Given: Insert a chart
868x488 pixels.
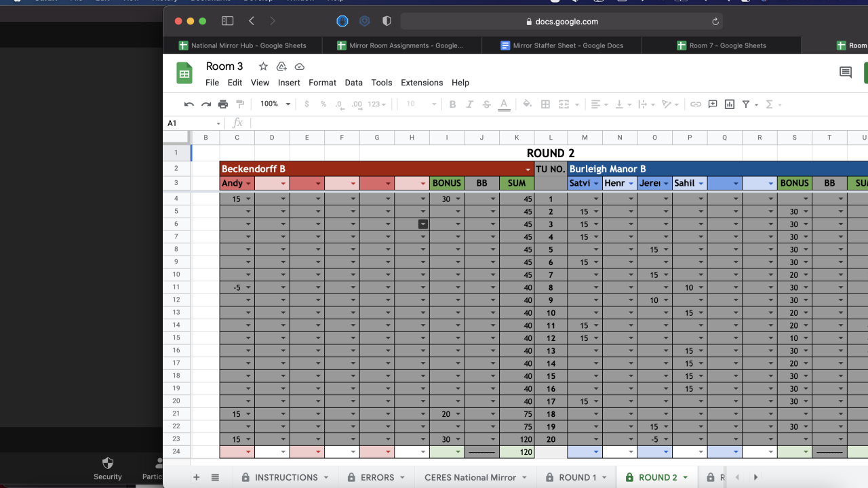Looking at the screenshot, I should (730, 104).
